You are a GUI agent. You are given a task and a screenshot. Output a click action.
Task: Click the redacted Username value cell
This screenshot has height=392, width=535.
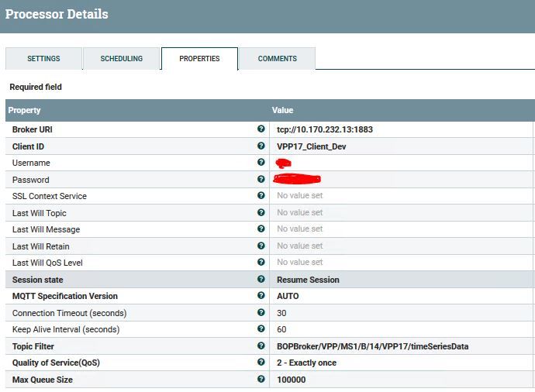[x=401, y=163]
